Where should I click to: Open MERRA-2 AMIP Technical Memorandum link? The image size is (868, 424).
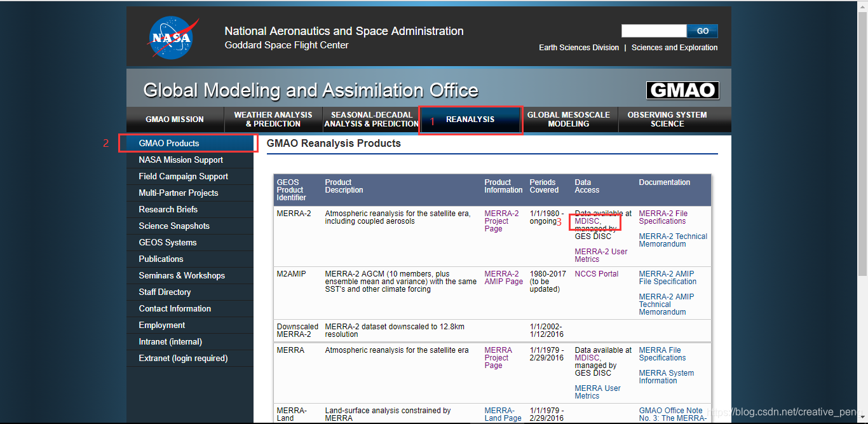point(667,304)
